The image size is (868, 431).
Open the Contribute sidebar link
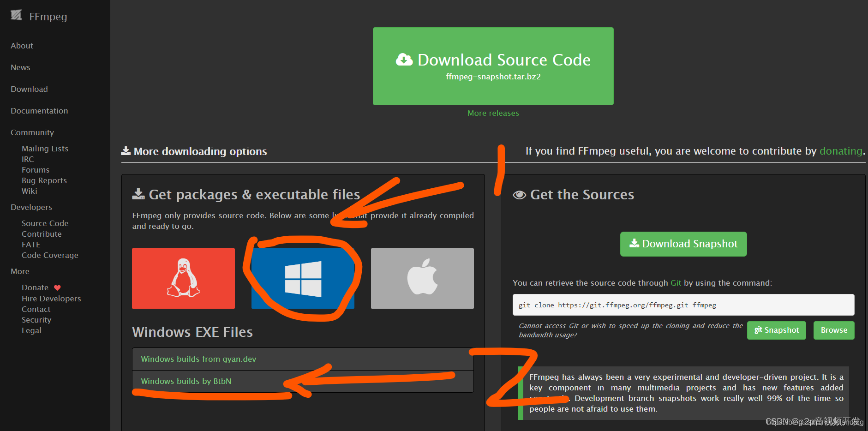42,234
